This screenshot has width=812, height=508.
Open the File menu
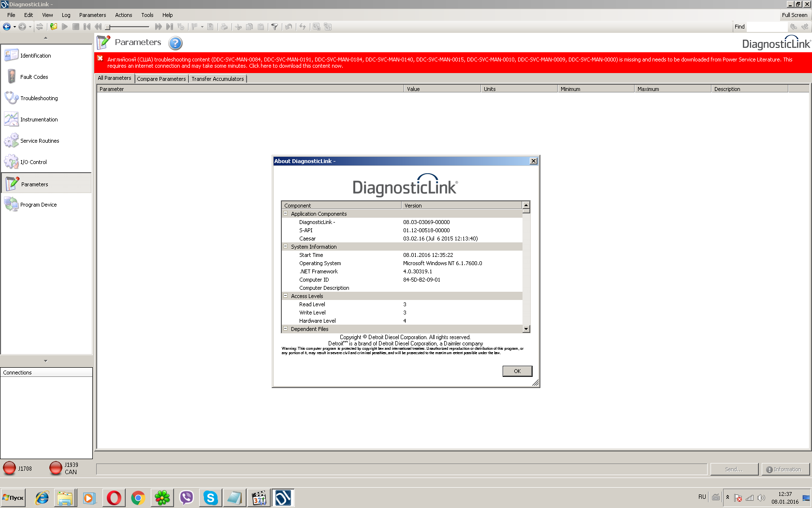pos(11,15)
